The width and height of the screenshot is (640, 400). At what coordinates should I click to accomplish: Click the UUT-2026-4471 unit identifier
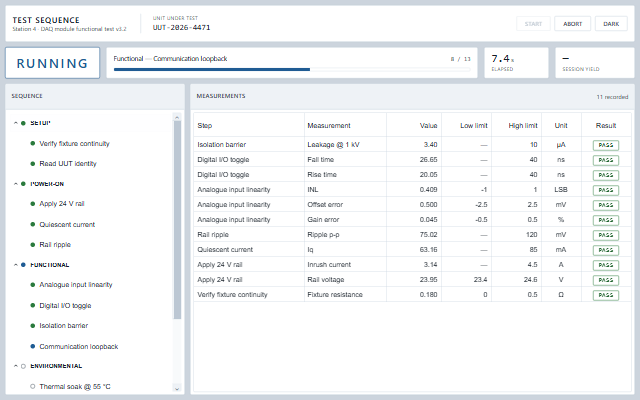(x=181, y=27)
